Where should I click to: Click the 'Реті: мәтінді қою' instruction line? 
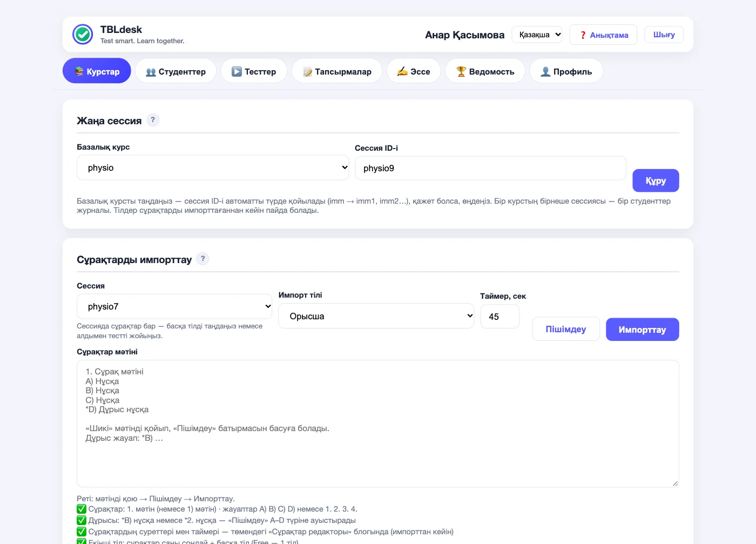coord(156,499)
